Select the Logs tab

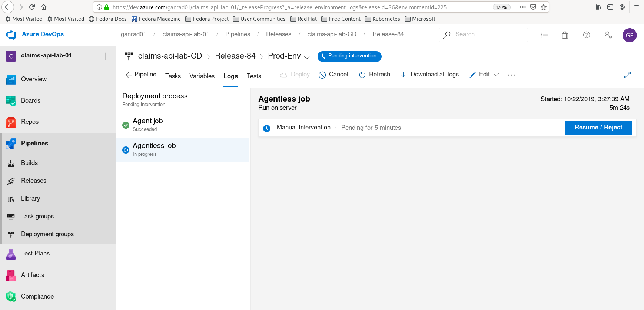230,76
